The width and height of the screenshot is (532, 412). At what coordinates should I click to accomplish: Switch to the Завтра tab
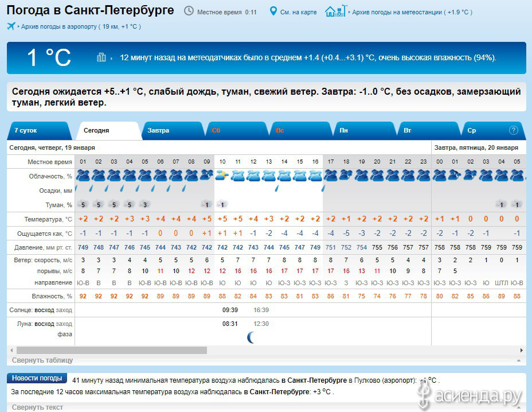[x=173, y=130]
